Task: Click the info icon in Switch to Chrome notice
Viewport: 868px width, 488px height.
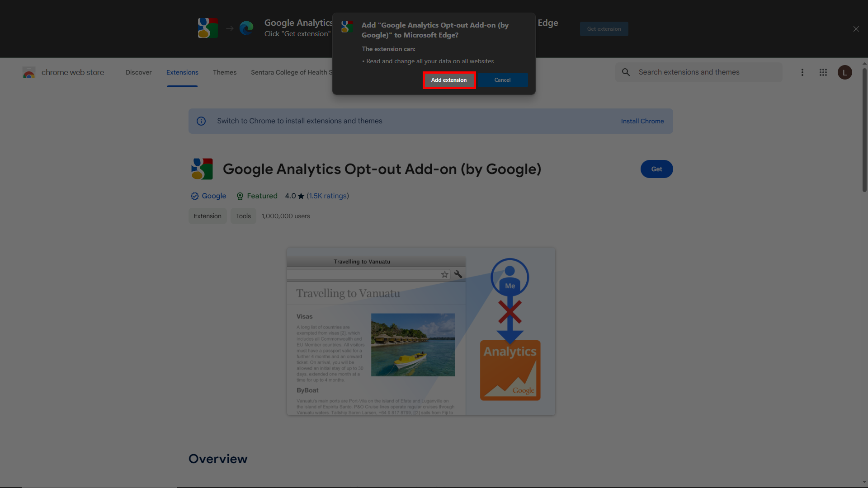Action: [x=201, y=121]
